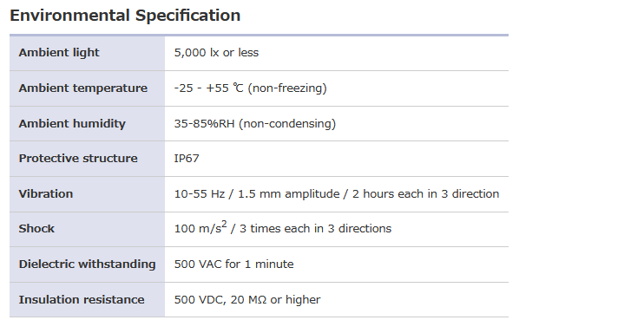644x333 pixels.
Task: Select the Ambient temperature row label
Action: 83,88
